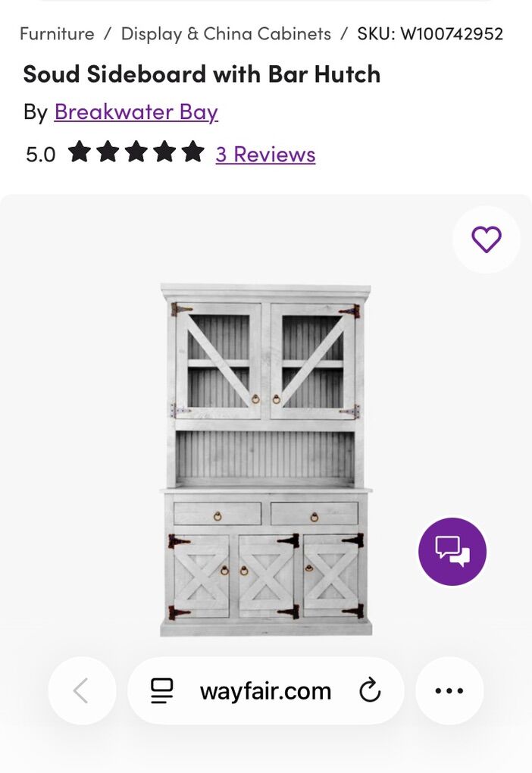
Task: Tap the wayfair.com address field
Action: tap(265, 690)
